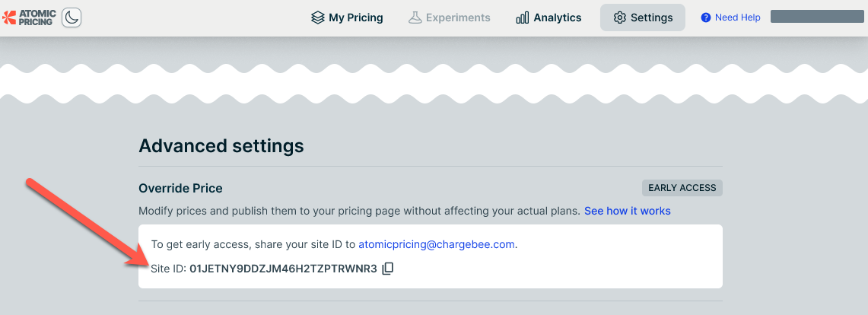
Task: Open the 'See how it works' link
Action: (627, 211)
